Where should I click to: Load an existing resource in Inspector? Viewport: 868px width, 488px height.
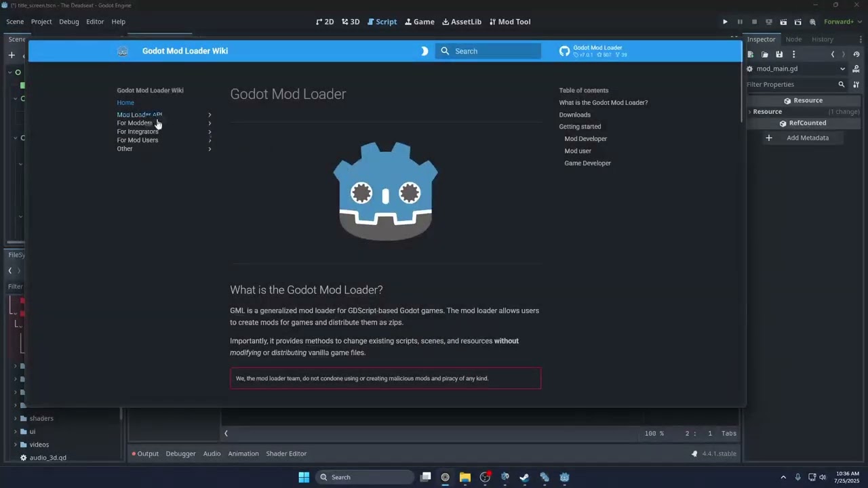[765, 54]
